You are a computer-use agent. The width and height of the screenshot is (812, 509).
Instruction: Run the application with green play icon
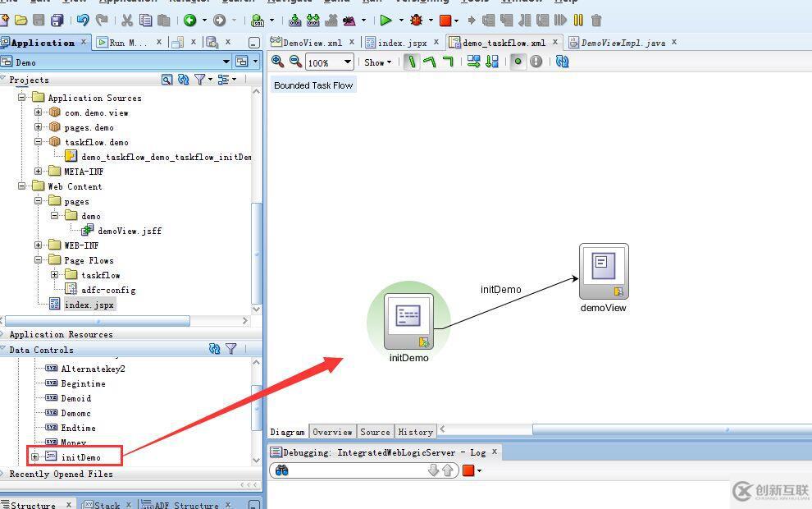pos(385,21)
